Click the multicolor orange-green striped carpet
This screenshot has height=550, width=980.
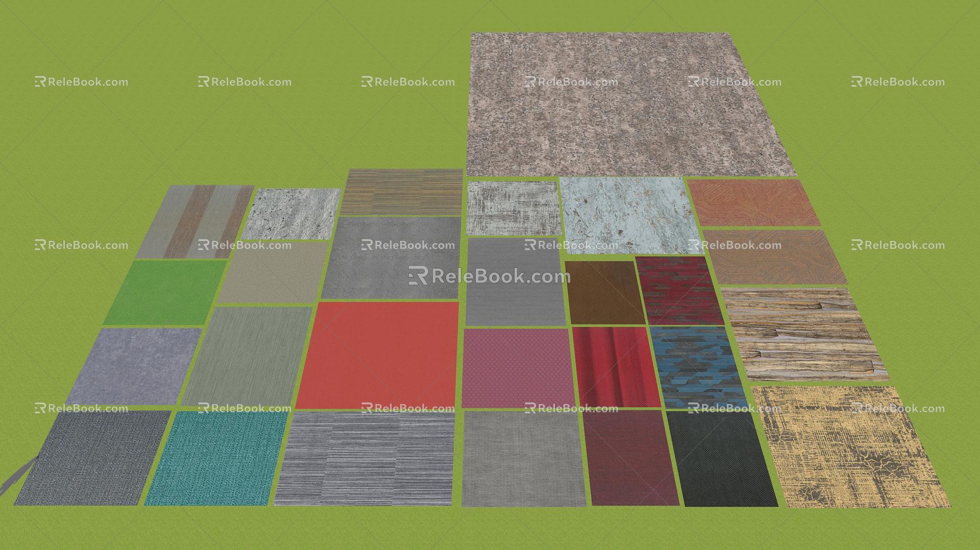(x=402, y=192)
